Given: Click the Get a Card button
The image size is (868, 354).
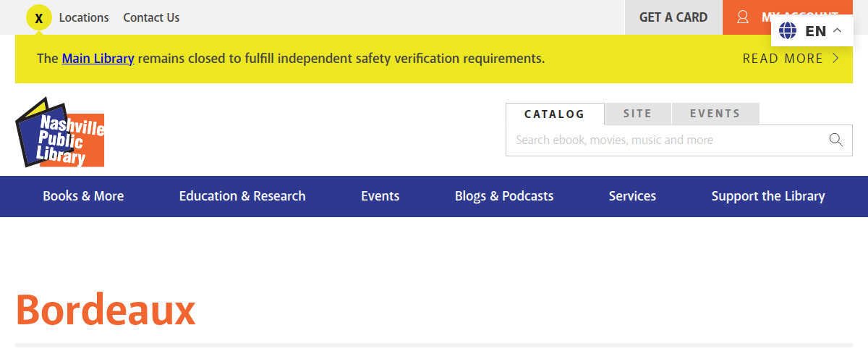Looking at the screenshot, I should (x=673, y=17).
